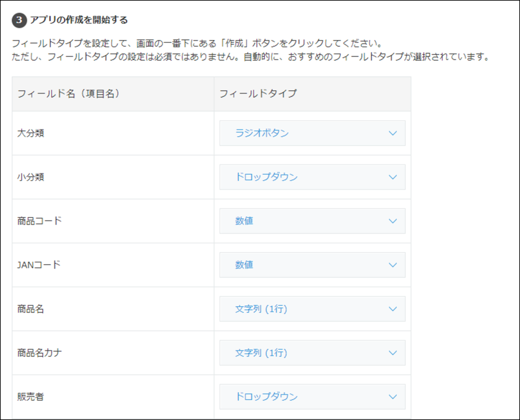520x420 pixels.
Task: Click the 商品名 field name cell
Action: 113,309
